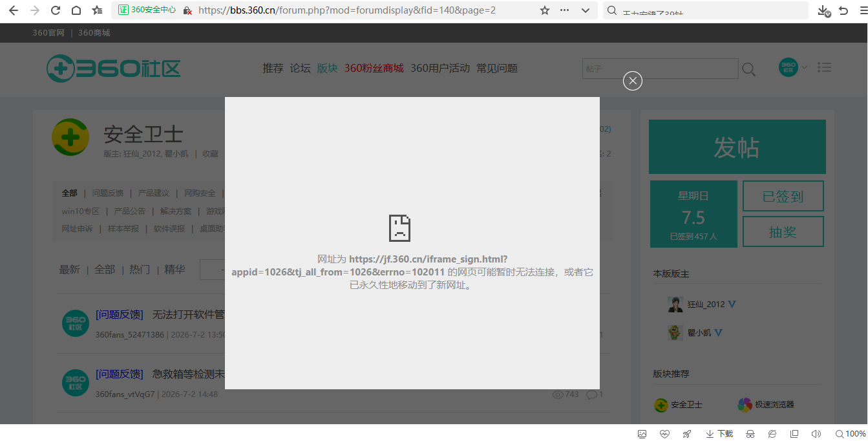Open 版块 in forum navigation
This screenshot has height=441, width=868.
point(327,68)
